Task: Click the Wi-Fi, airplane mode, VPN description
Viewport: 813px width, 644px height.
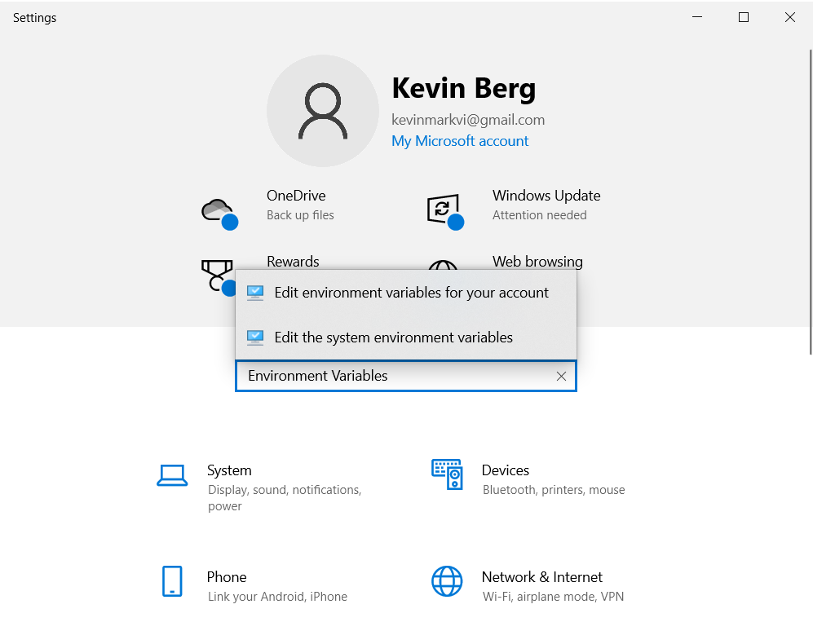Action: point(553,597)
